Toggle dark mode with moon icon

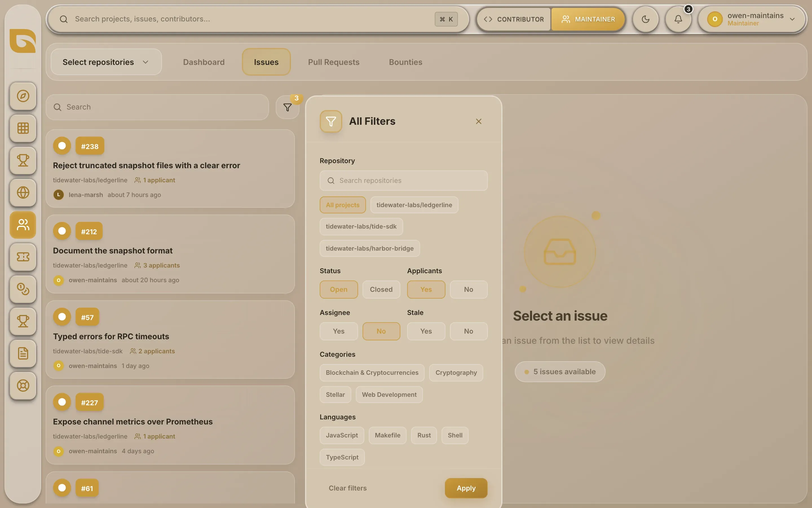[x=645, y=19]
